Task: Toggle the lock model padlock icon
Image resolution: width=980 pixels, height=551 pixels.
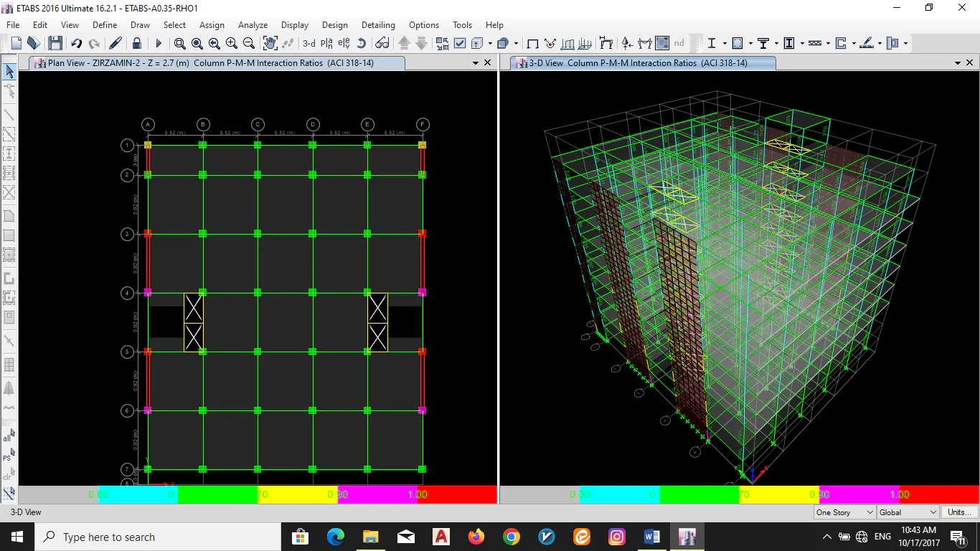Action: [x=136, y=43]
